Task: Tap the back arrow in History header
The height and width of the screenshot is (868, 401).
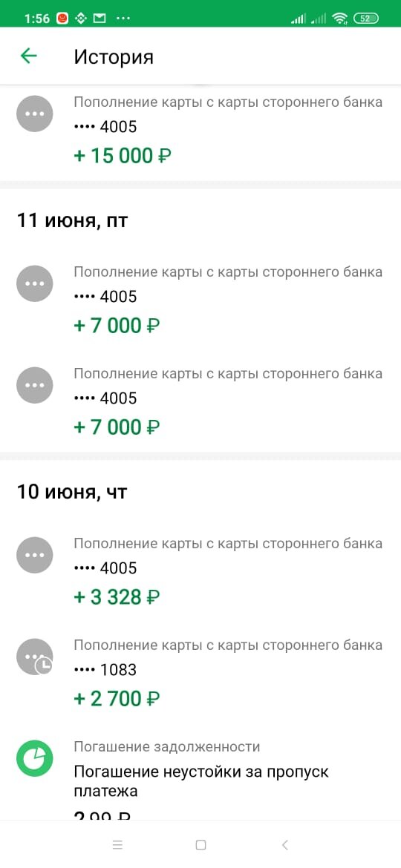Action: (x=28, y=56)
